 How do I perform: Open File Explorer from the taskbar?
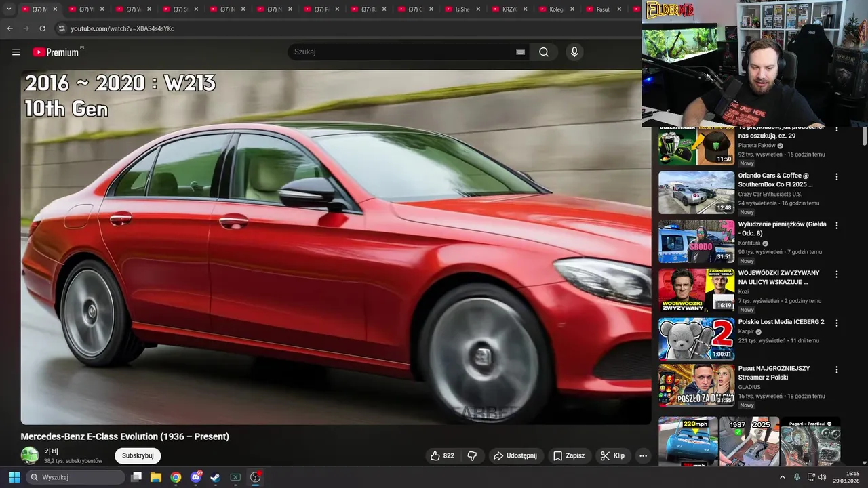[x=156, y=477]
